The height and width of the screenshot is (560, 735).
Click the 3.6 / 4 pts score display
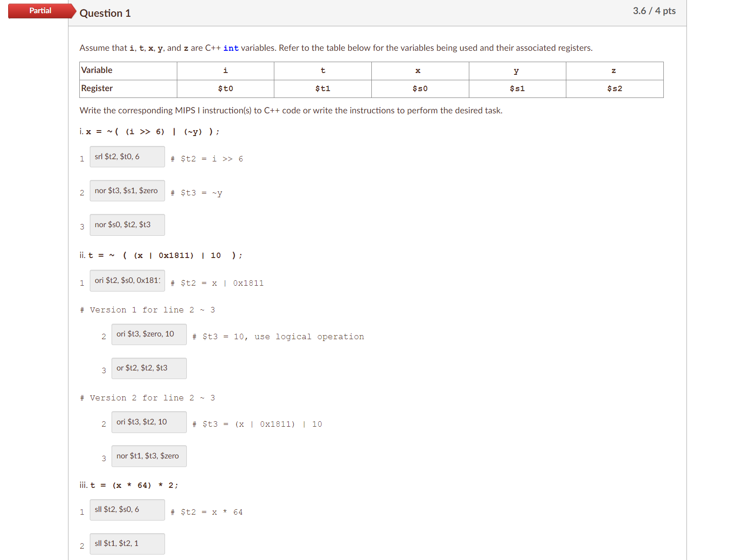[655, 10]
